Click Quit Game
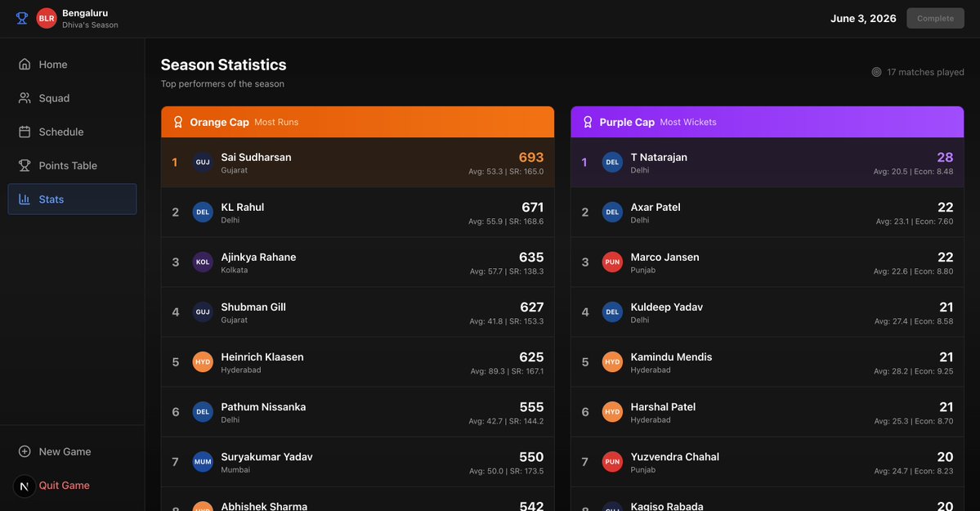 point(64,486)
